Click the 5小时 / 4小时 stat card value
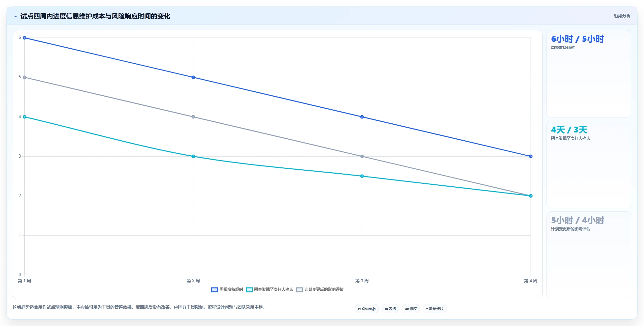644x326 pixels. pos(577,221)
